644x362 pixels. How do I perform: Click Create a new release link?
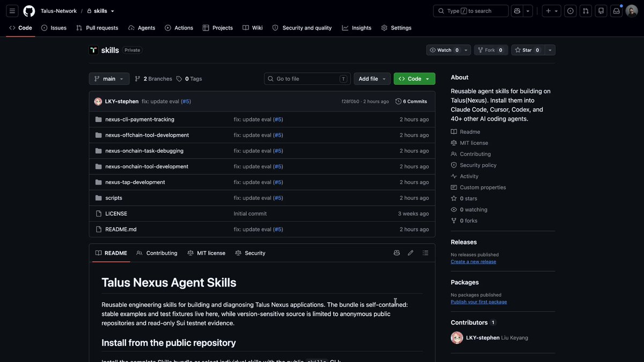473,262
